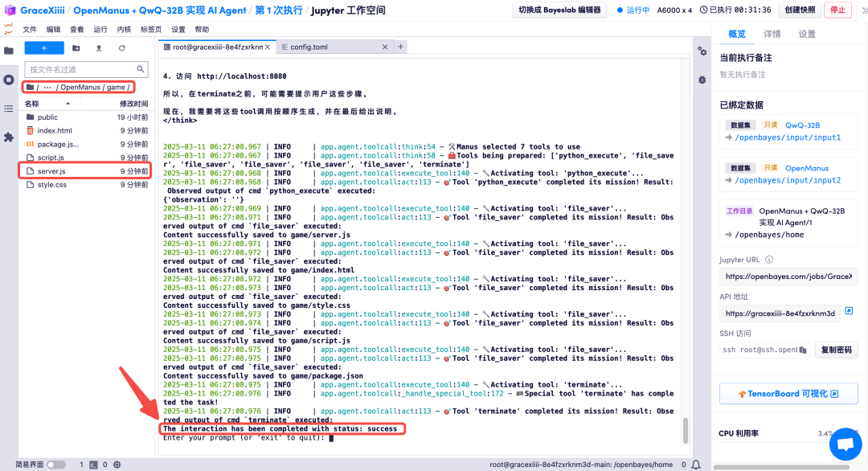Open the 查看 menu
The width and height of the screenshot is (868, 471).
77,29
